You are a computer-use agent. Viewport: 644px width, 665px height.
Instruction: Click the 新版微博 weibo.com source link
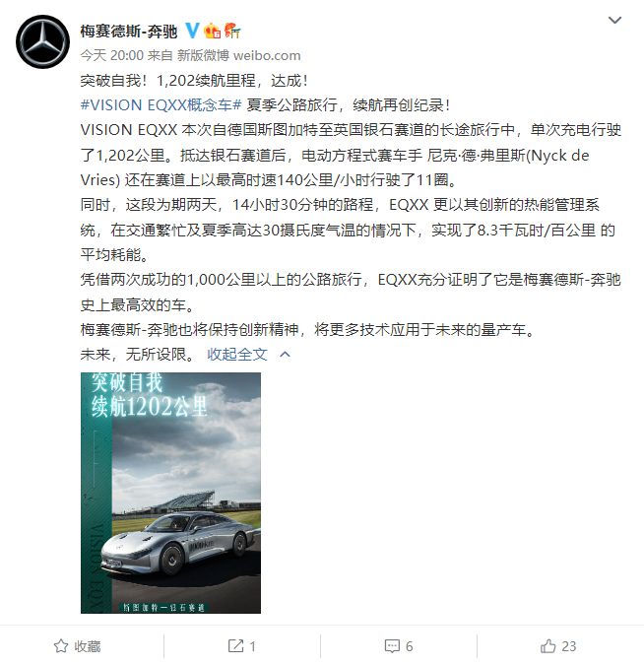click(238, 55)
